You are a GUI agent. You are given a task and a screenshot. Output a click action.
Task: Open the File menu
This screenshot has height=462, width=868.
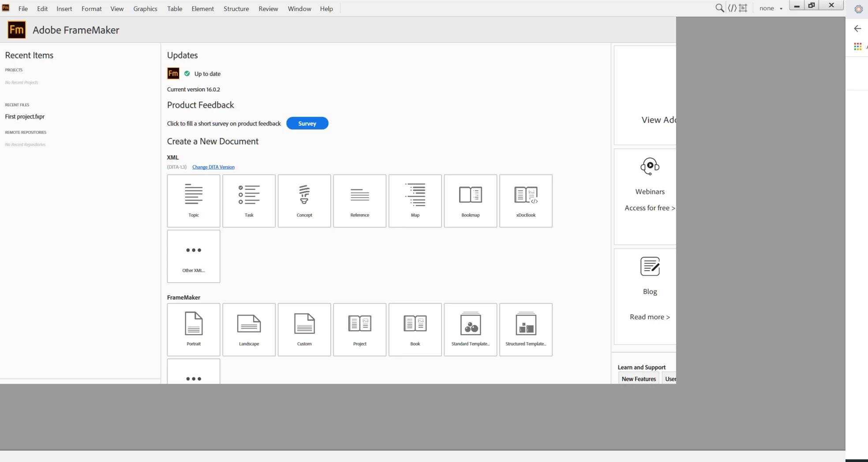[23, 8]
